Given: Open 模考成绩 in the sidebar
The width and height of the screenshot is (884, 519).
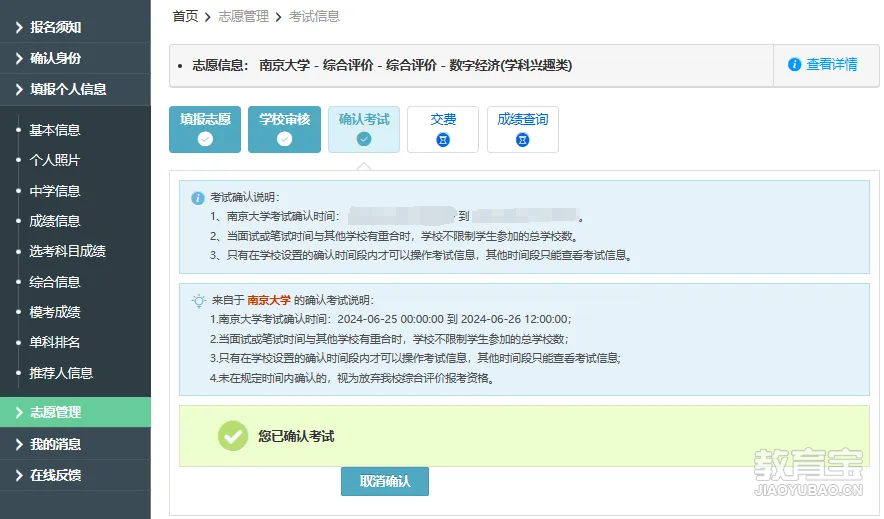Looking at the screenshot, I should (55, 312).
